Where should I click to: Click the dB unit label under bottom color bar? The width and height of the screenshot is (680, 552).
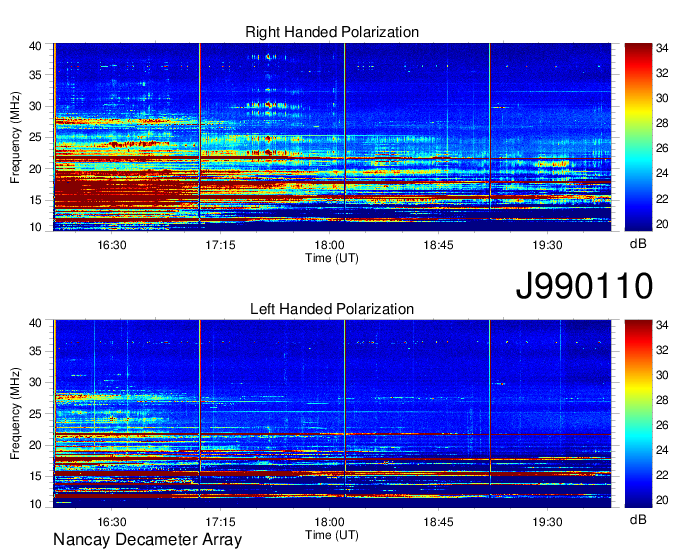(x=638, y=520)
